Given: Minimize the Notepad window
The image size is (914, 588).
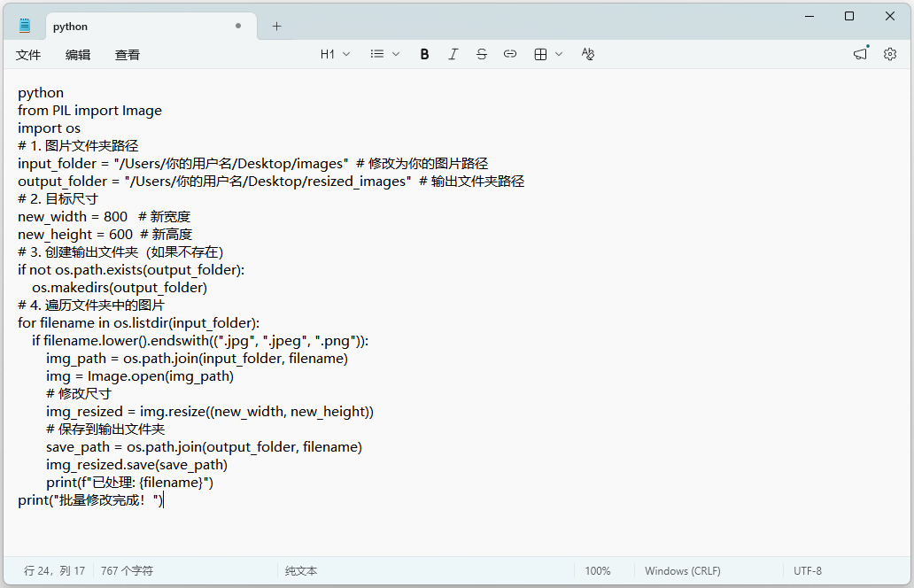Looking at the screenshot, I should click(x=809, y=16).
